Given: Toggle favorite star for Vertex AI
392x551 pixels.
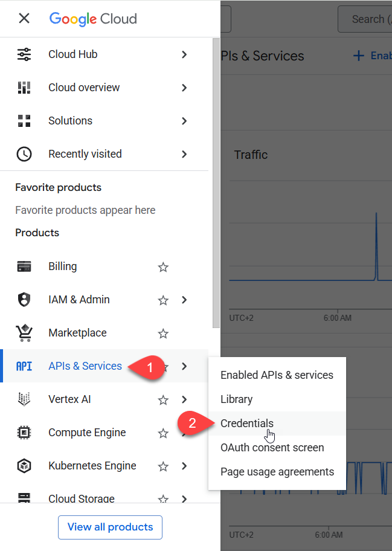Looking at the screenshot, I should pos(163,400).
